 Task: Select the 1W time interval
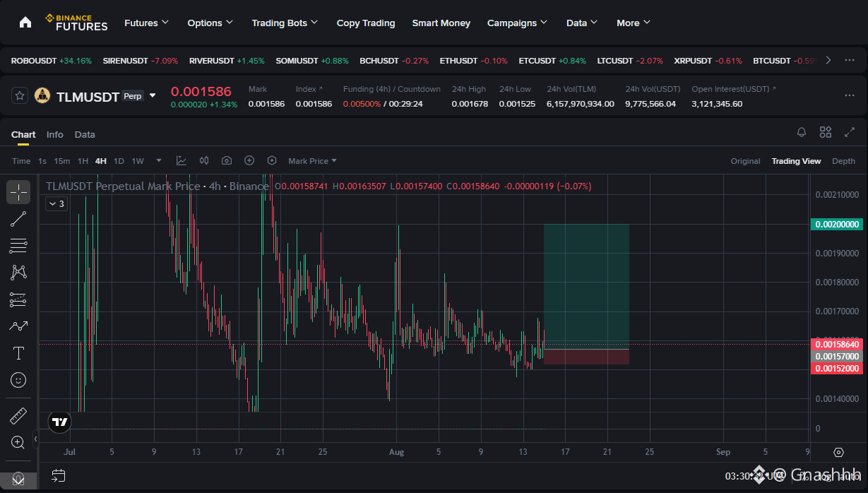(138, 160)
